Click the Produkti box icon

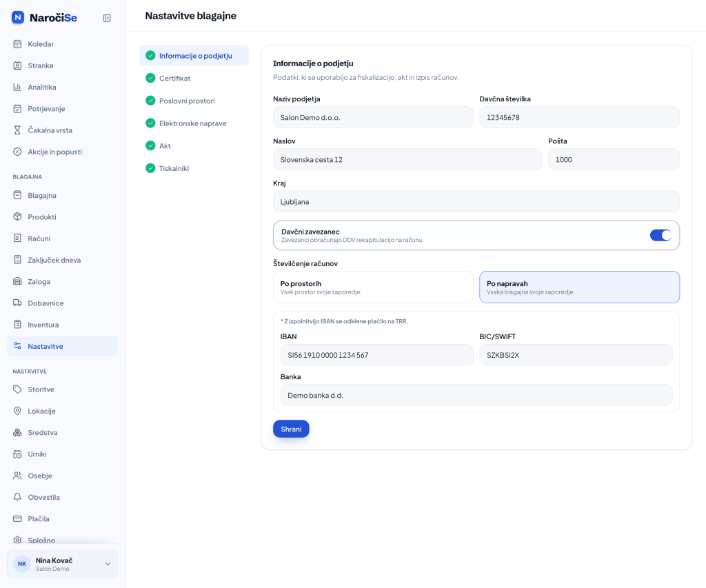coord(17,217)
